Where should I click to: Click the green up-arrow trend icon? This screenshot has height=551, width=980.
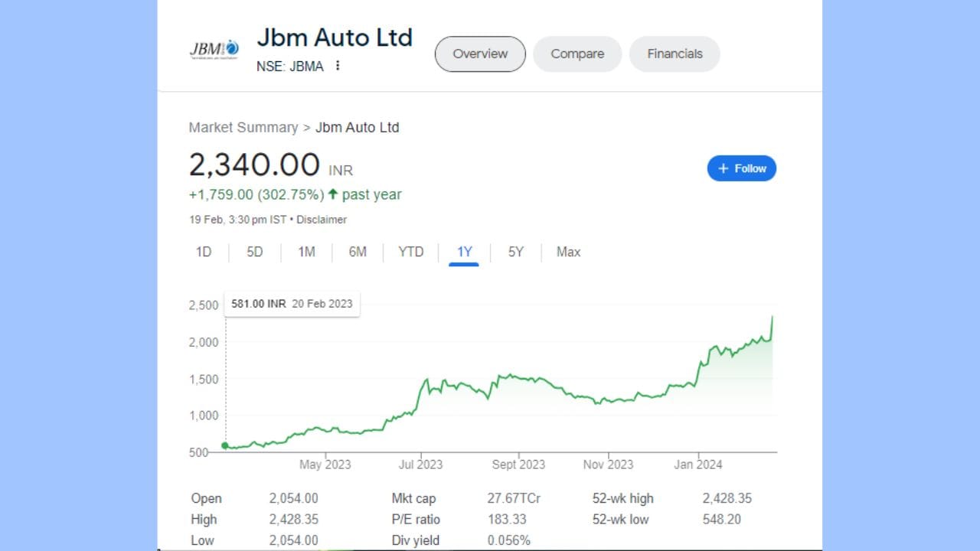coord(333,194)
